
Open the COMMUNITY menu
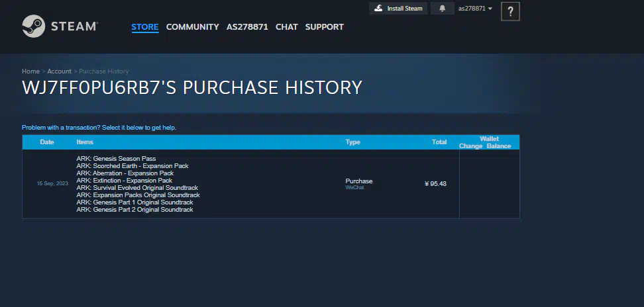click(192, 27)
